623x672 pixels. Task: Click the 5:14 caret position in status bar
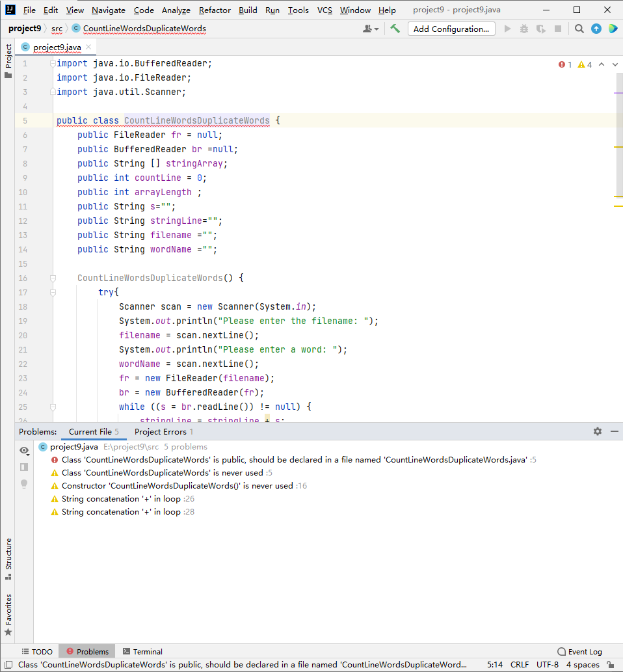495,665
